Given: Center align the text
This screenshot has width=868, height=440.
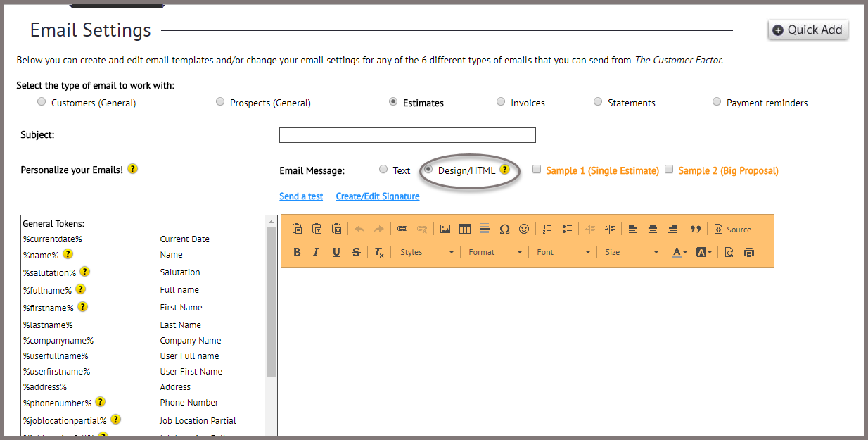Looking at the screenshot, I should 653,229.
